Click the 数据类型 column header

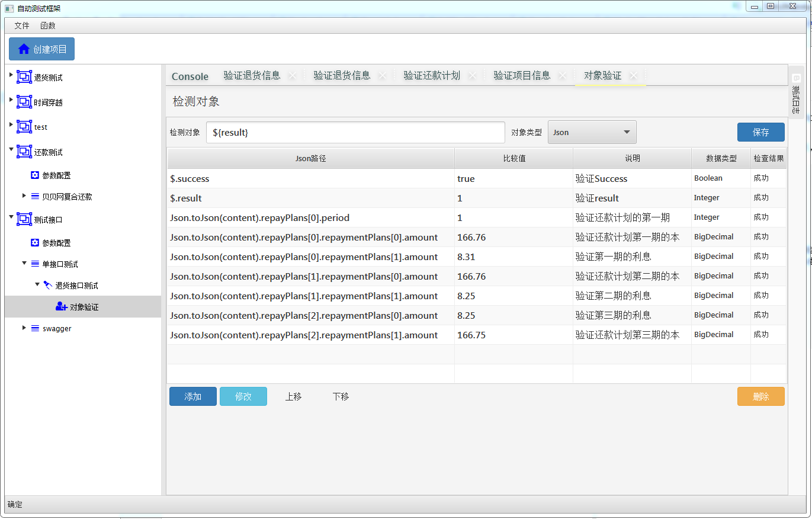721,158
